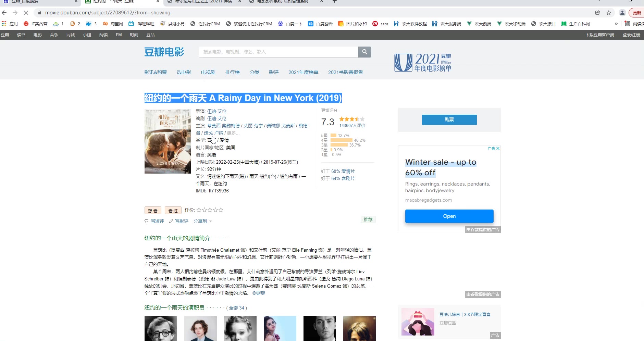
Task: Click the browser address bar URL
Action: pyautogui.click(x=108, y=13)
